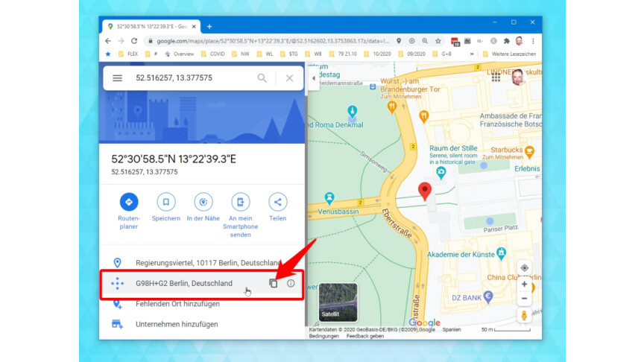The width and height of the screenshot is (644, 362).
Task: Open a new browser tab
Action: pos(209,27)
